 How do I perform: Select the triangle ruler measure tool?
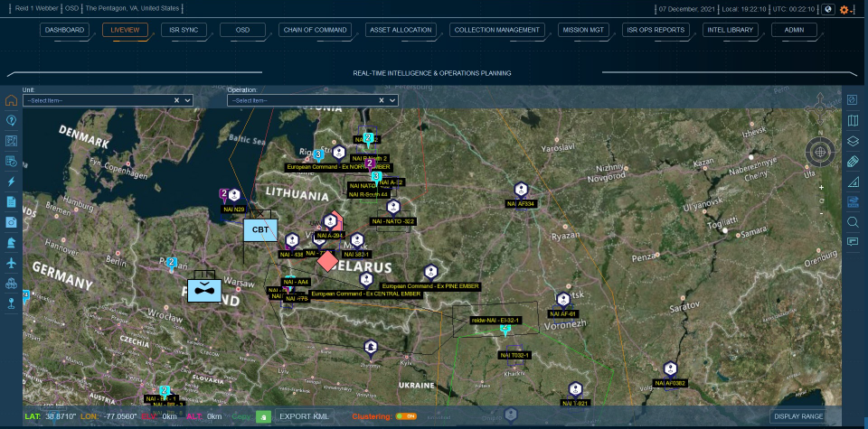[x=853, y=182]
